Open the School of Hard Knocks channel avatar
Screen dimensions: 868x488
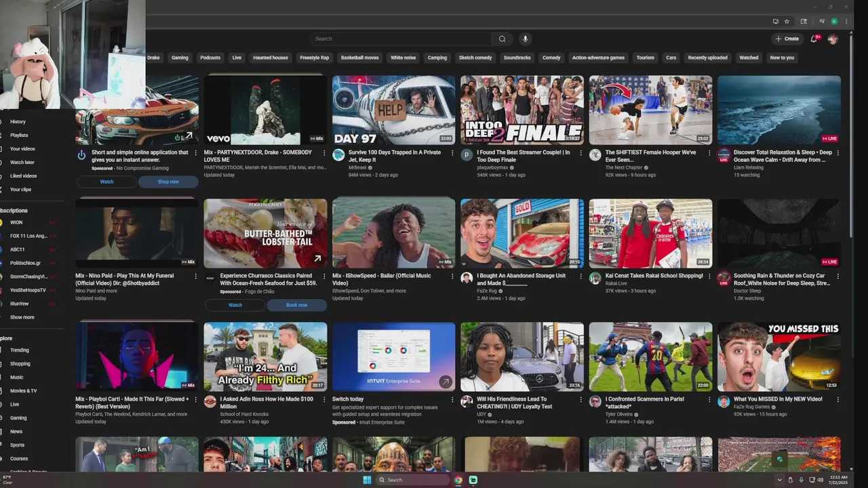click(x=210, y=401)
